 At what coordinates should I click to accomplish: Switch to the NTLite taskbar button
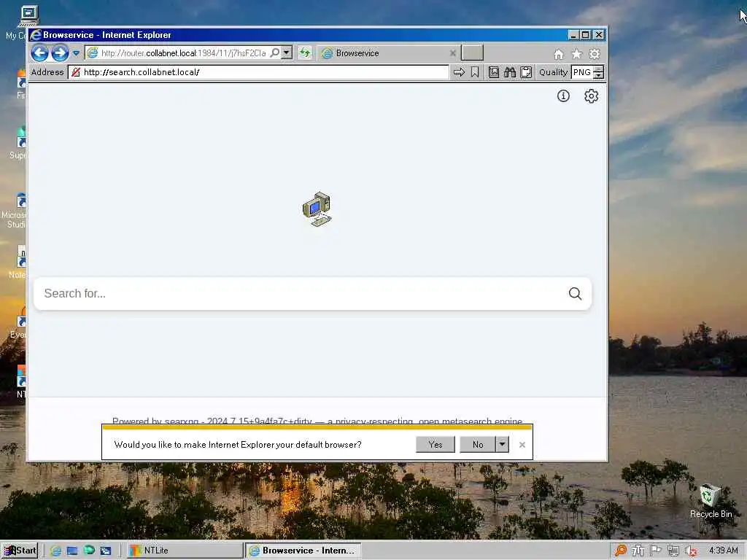click(185, 551)
